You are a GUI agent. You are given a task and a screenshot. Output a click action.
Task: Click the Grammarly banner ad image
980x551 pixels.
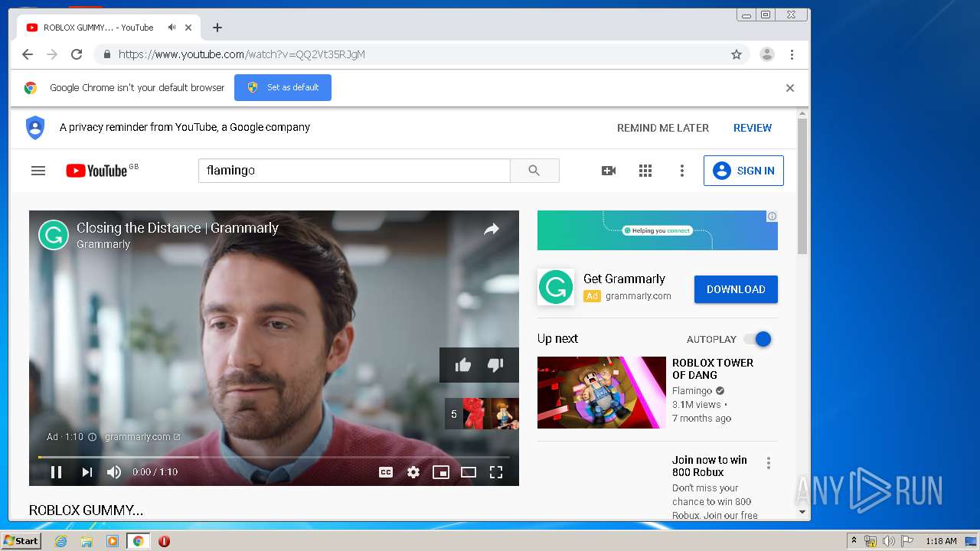point(657,230)
